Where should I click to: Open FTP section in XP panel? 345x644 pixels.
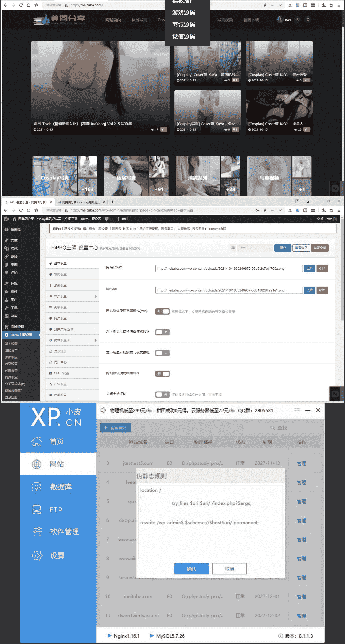[x=58, y=510]
